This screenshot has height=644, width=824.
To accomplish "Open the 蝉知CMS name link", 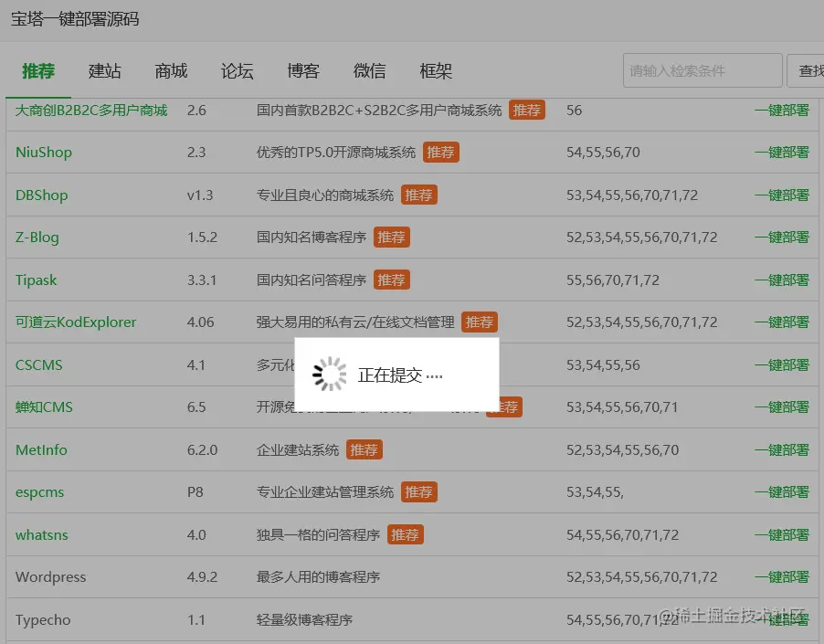I will click(x=44, y=407).
